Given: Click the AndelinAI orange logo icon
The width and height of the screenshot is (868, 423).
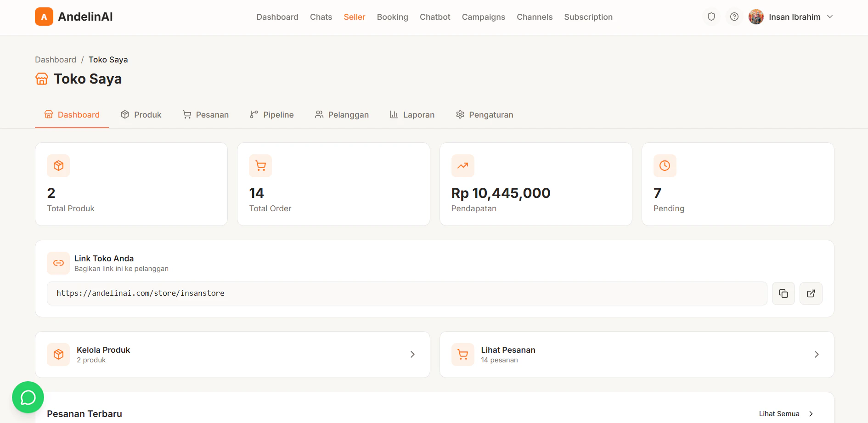Looking at the screenshot, I should point(44,17).
